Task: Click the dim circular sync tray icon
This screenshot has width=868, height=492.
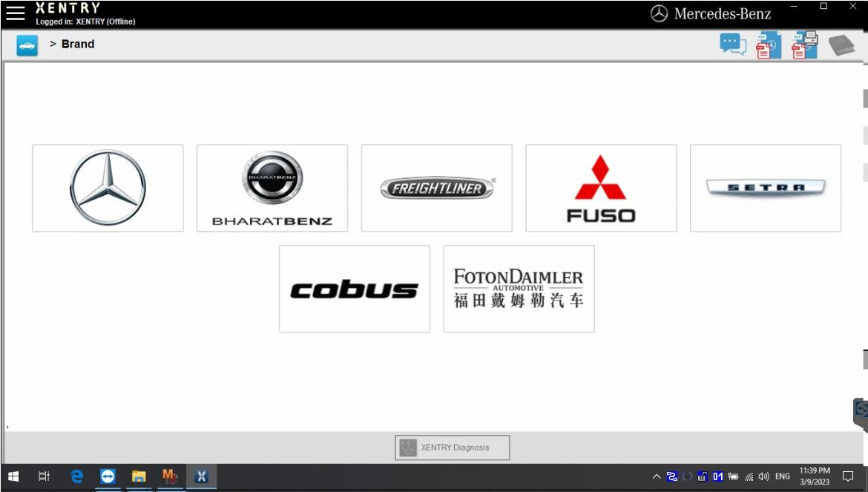Action: tap(687, 476)
